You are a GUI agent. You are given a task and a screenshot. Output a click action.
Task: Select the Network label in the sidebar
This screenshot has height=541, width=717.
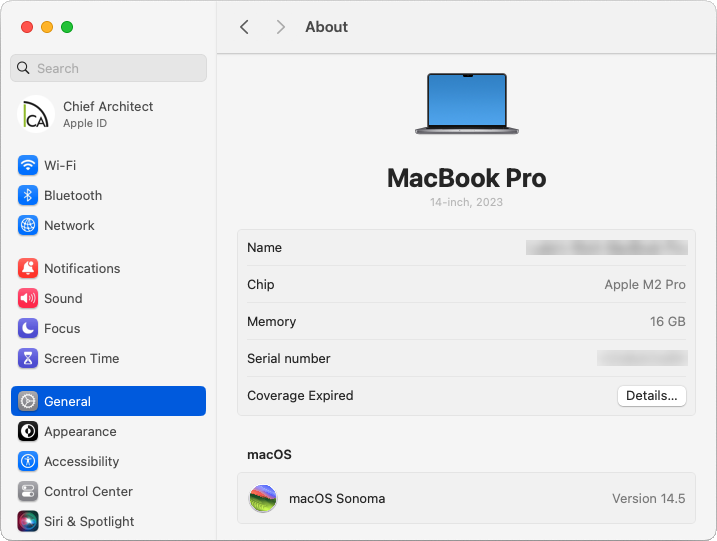coord(69,225)
